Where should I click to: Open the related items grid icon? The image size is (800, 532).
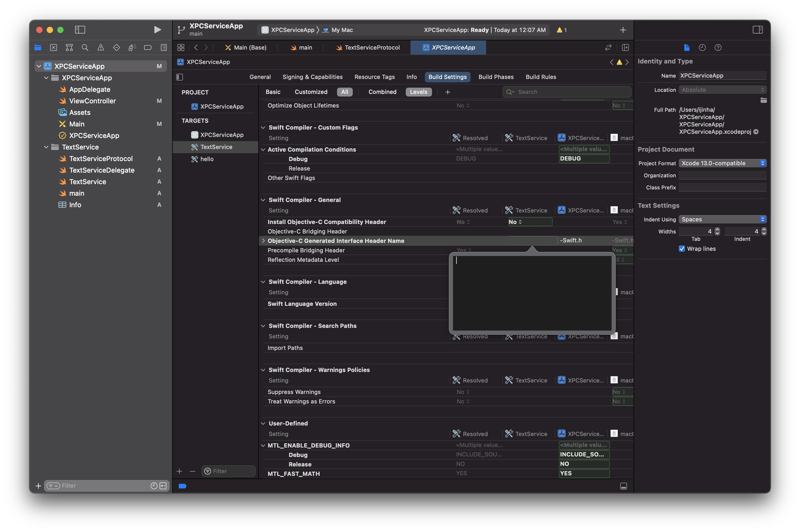[x=181, y=47]
